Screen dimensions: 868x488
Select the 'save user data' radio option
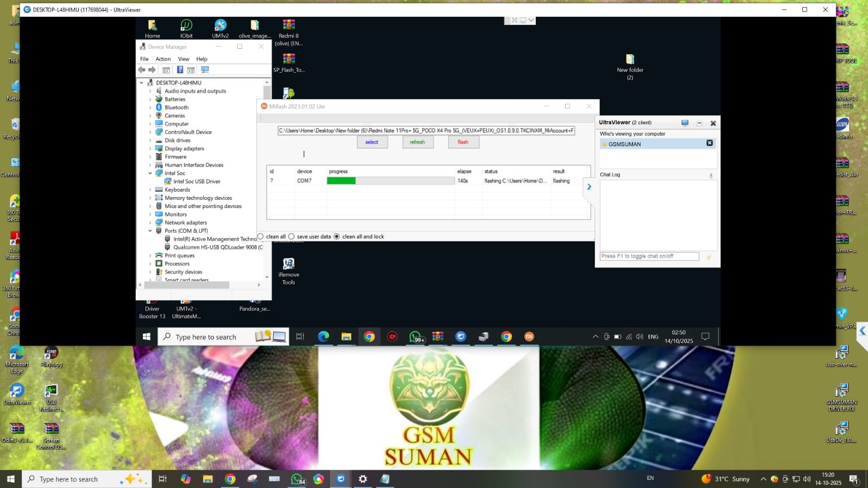(292, 237)
